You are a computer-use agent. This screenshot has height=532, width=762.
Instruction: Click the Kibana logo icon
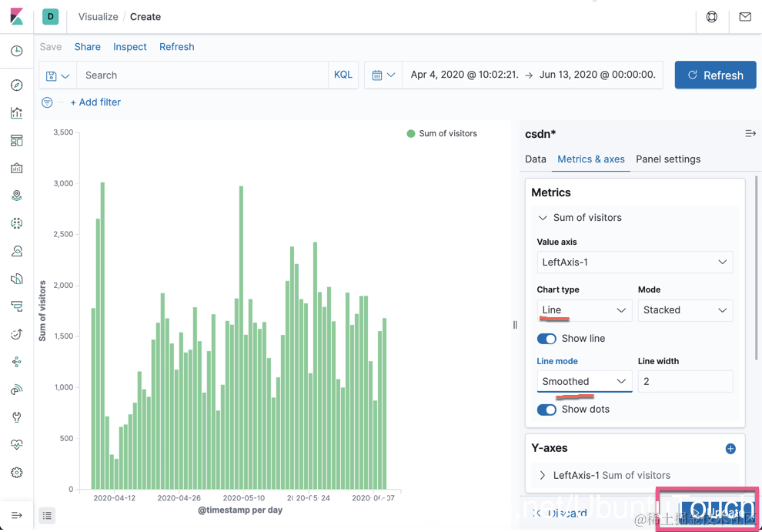click(x=16, y=16)
